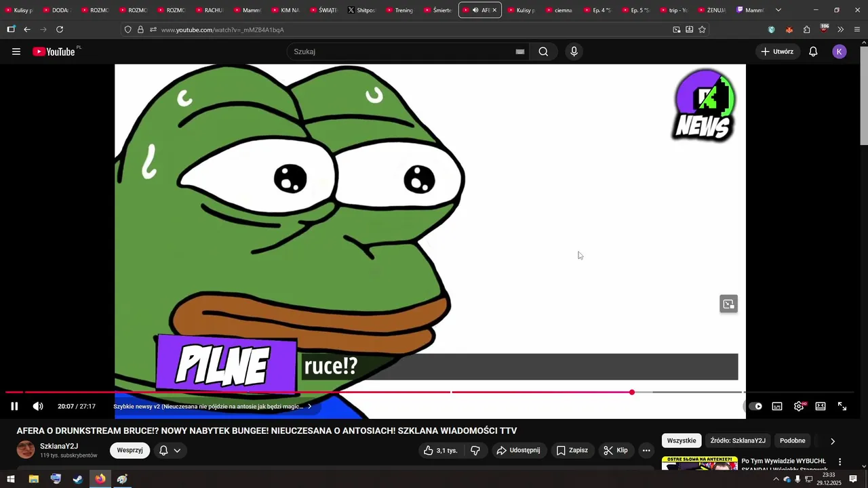Switch to the KIM NA tab
This screenshot has height=488, width=868.
[x=285, y=10]
